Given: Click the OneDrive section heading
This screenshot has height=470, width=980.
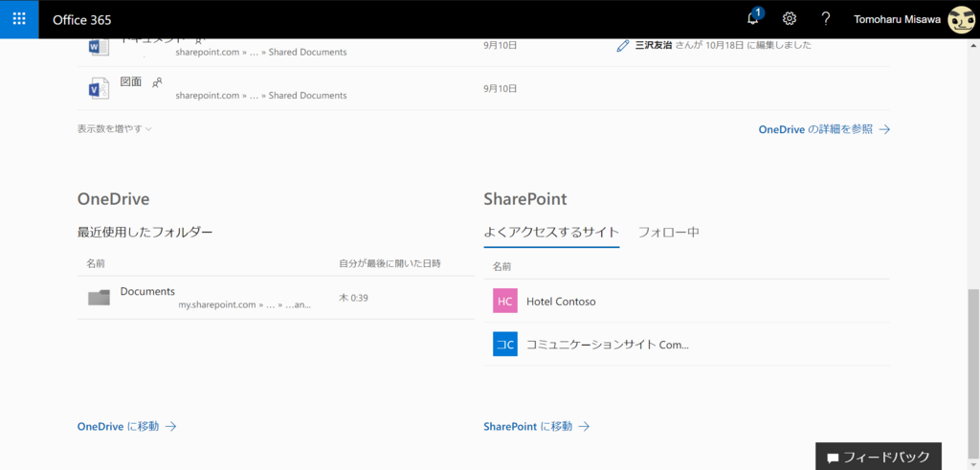Looking at the screenshot, I should tap(113, 199).
